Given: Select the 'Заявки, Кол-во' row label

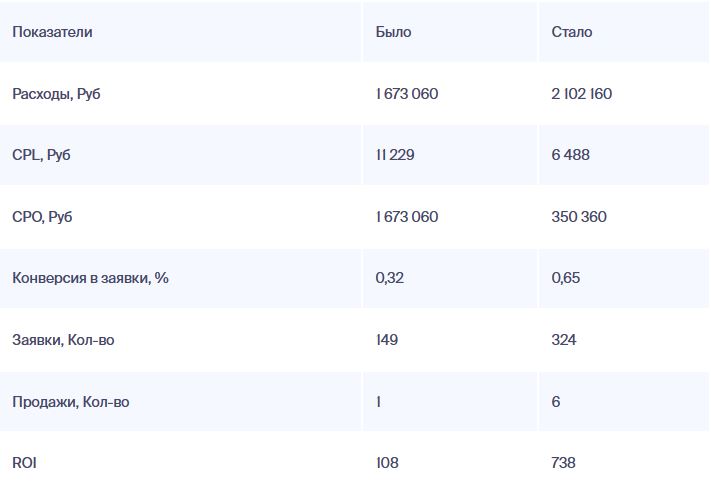Looking at the screenshot, I should click(x=63, y=340).
